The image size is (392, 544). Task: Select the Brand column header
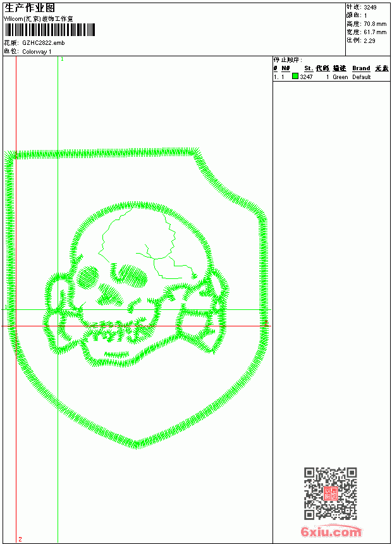(361, 68)
